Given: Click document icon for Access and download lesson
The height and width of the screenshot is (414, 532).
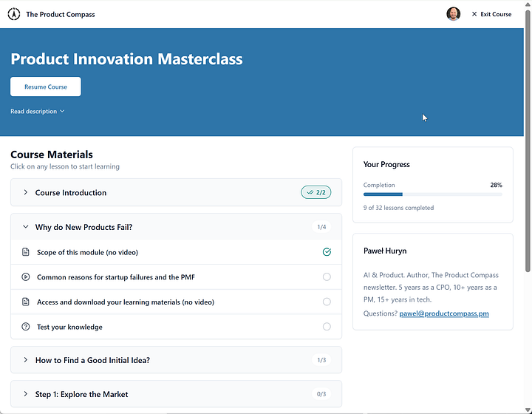Looking at the screenshot, I should (x=25, y=302).
